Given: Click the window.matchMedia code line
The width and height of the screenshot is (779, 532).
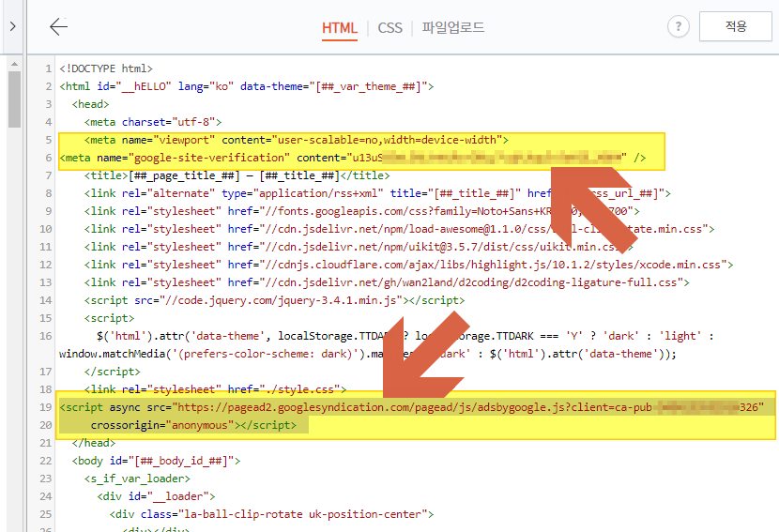Looking at the screenshot, I should tap(368, 354).
